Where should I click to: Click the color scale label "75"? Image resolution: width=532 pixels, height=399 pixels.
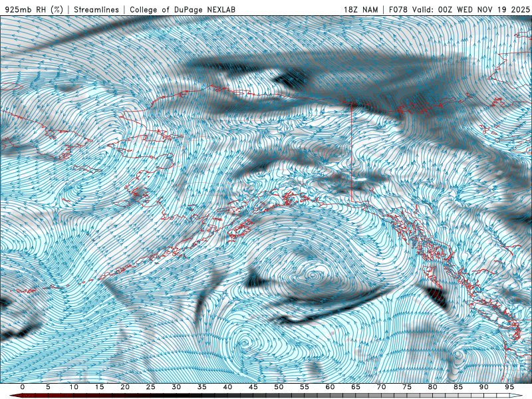tap(407, 387)
